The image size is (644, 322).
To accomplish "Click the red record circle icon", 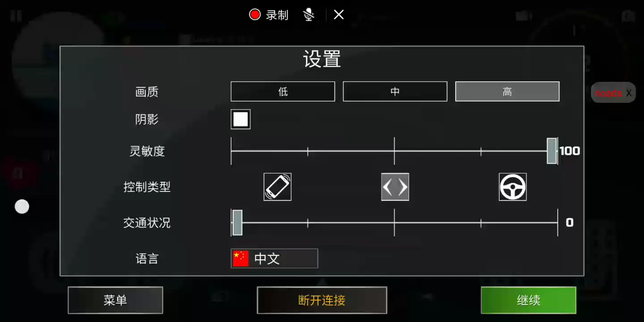I will click(255, 15).
